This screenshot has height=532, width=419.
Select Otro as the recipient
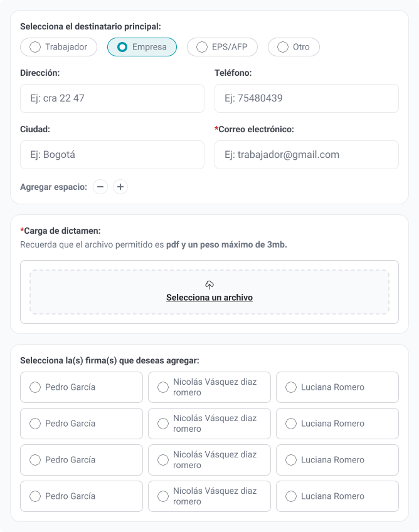[x=294, y=47]
